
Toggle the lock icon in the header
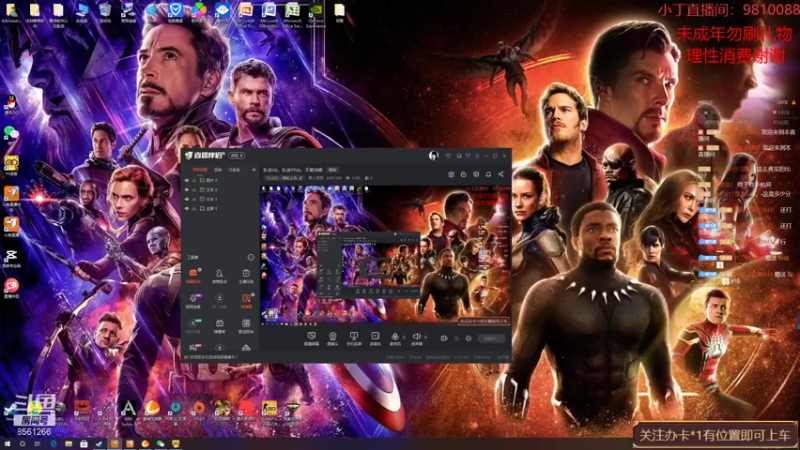(463, 174)
